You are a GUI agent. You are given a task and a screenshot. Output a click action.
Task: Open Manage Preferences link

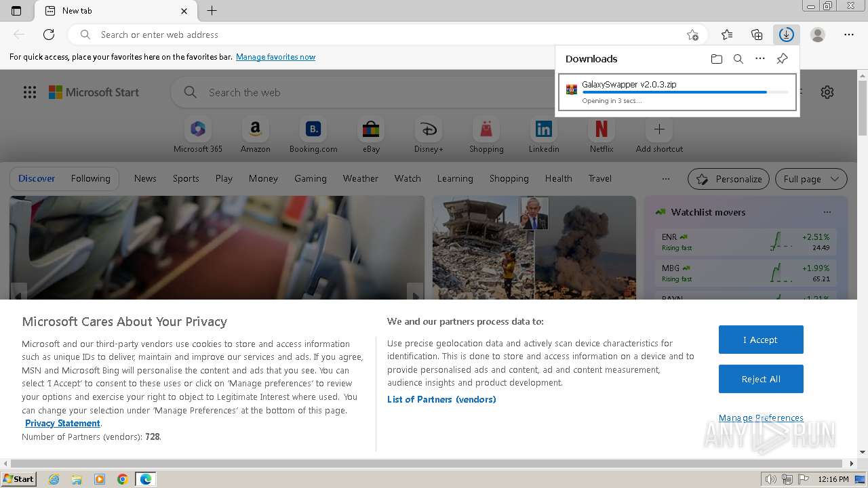[761, 418]
